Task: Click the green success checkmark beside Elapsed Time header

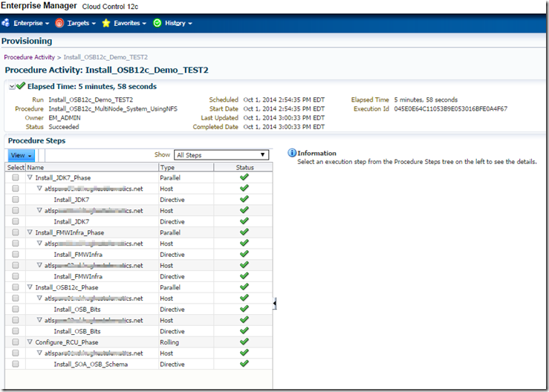Action: pos(21,86)
